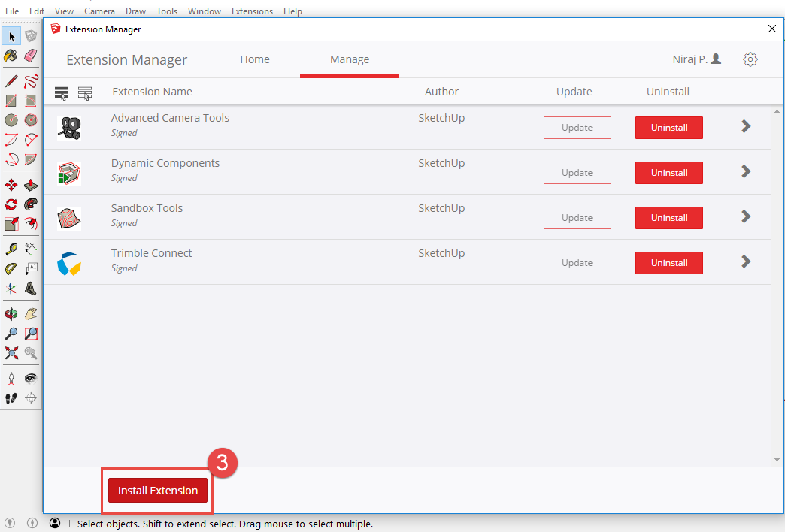The image size is (785, 532).
Task: Choose the Zoom Window tool
Action: tap(31, 334)
